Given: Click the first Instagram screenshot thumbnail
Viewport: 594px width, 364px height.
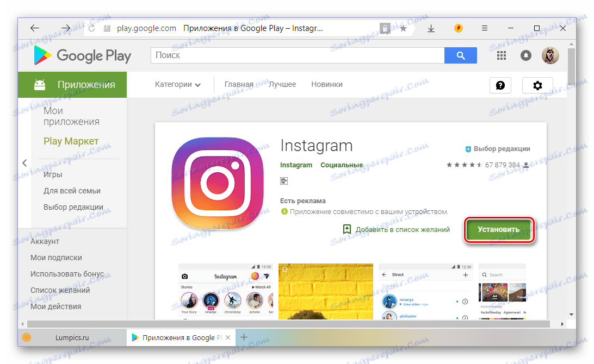Looking at the screenshot, I should 225,292.
